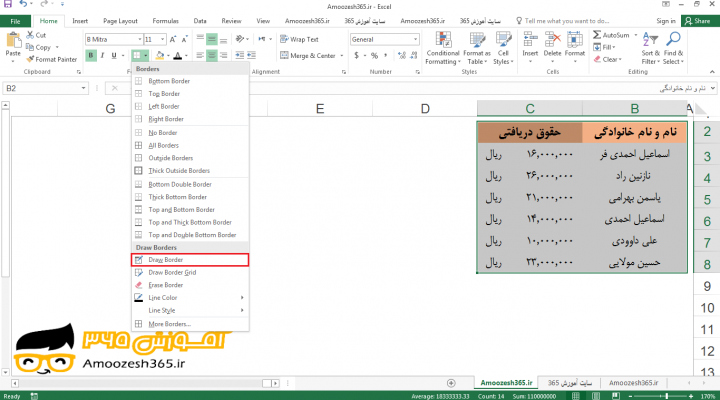
Task: Toggle Align Left
Action: coord(200,56)
